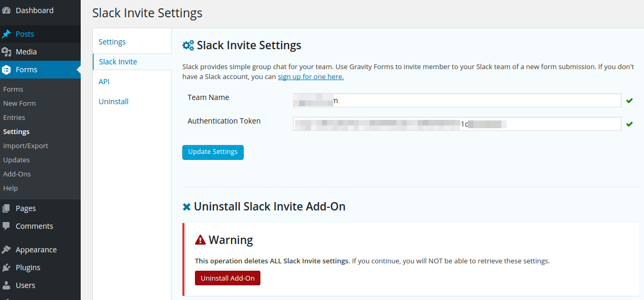Click the Posts pushpin icon
The height and width of the screenshot is (300, 644).
coord(7,34)
